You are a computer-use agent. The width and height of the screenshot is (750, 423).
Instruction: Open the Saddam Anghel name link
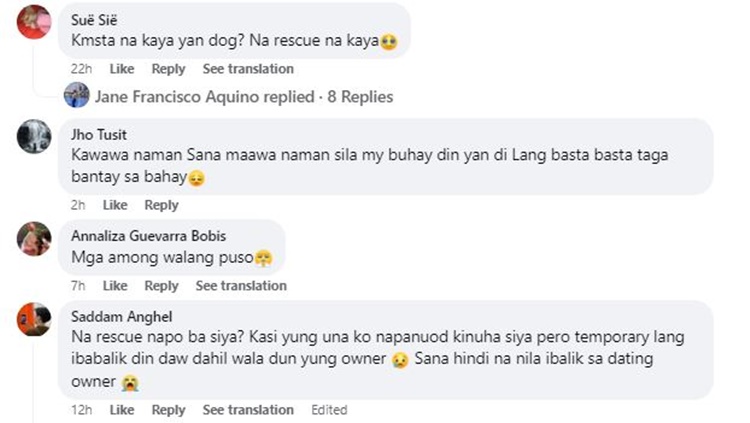click(113, 316)
